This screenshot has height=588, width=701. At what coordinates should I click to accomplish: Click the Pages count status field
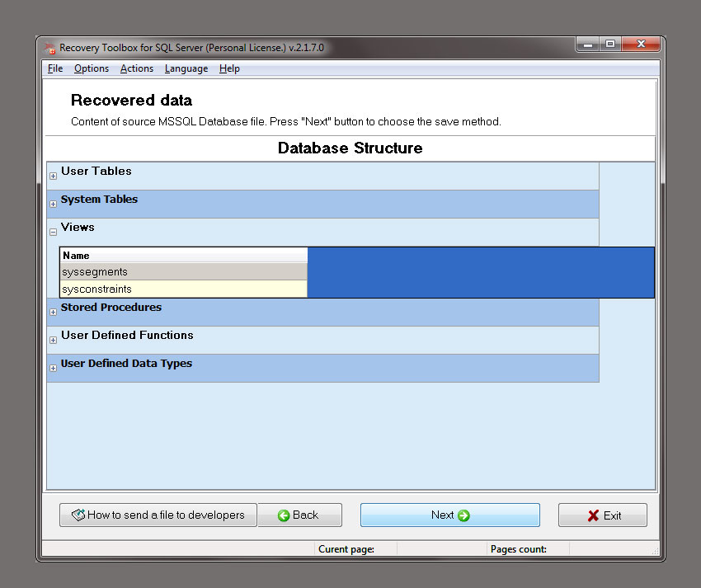[x=528, y=549]
